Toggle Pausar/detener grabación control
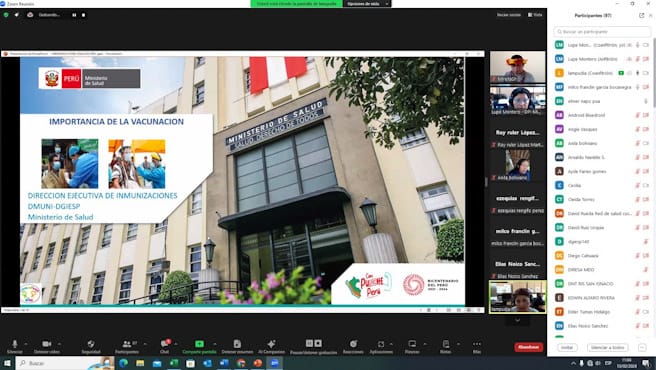 coord(313,344)
